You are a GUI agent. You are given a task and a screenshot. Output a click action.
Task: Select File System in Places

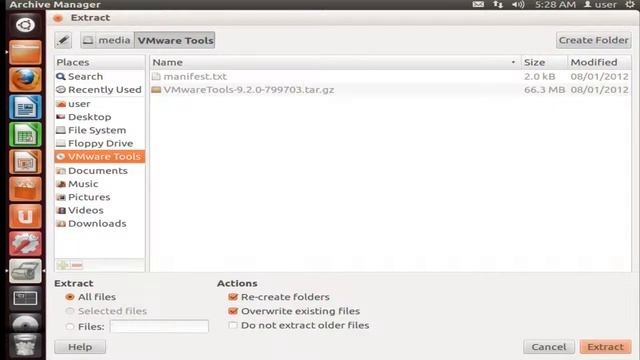point(100,130)
